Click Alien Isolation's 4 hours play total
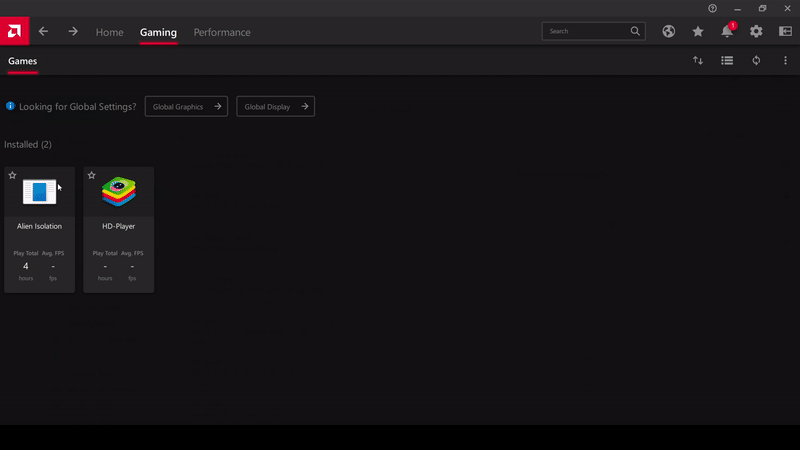800x450 pixels. (x=26, y=266)
